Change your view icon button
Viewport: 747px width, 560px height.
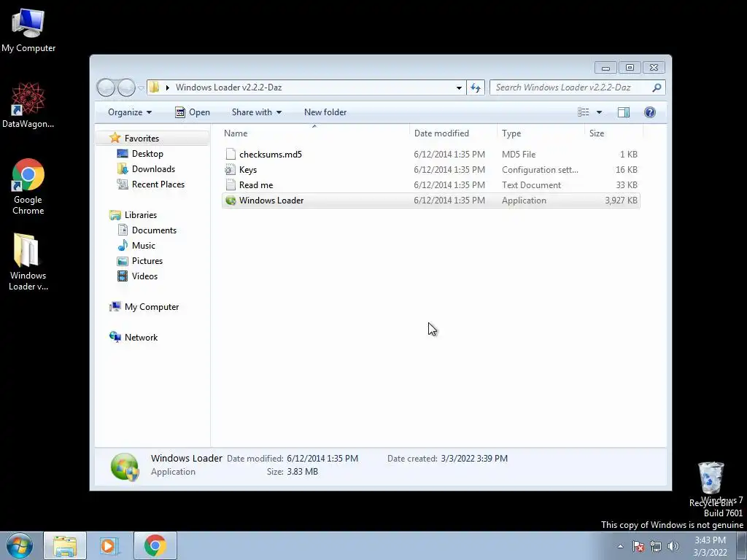click(583, 112)
